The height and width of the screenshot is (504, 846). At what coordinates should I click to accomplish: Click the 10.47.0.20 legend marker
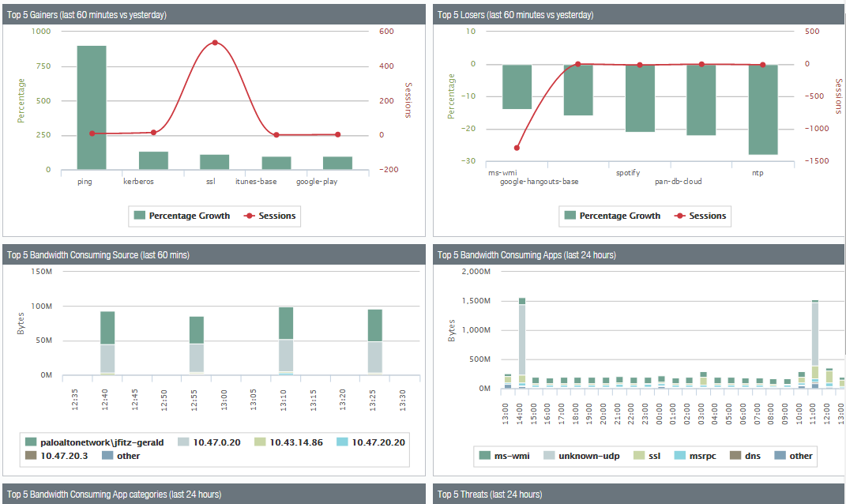point(183,442)
